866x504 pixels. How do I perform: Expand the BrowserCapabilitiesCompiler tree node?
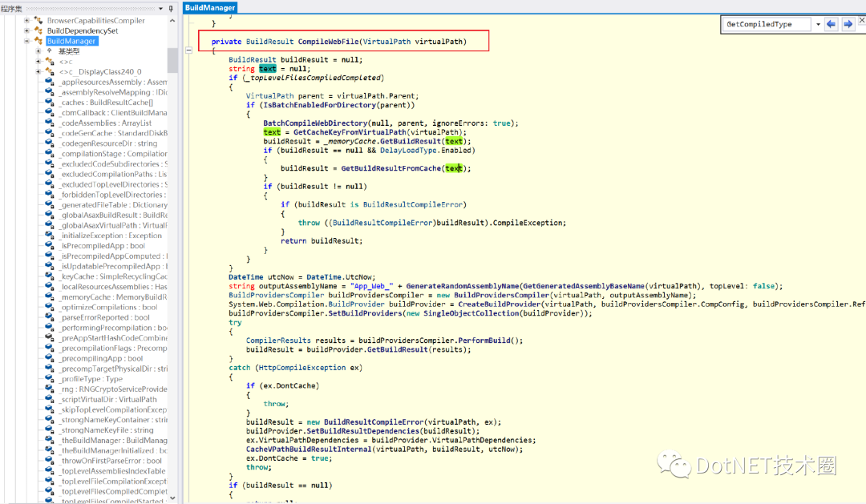pos(26,20)
